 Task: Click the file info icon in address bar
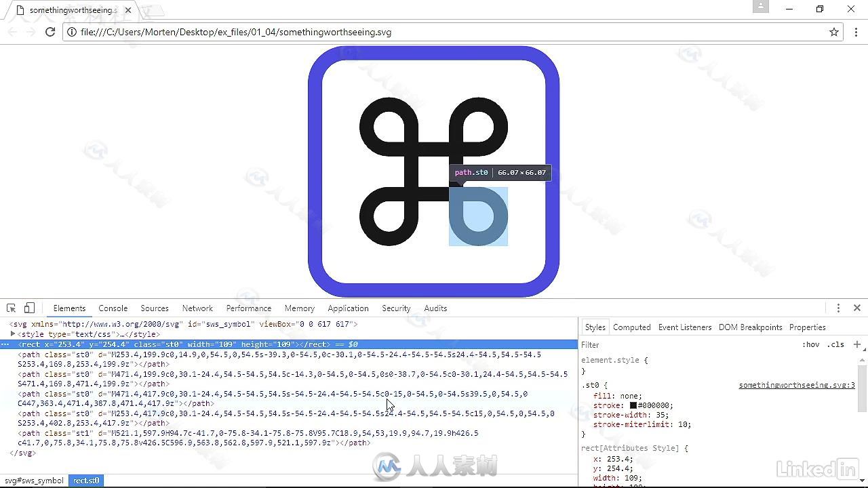(72, 32)
